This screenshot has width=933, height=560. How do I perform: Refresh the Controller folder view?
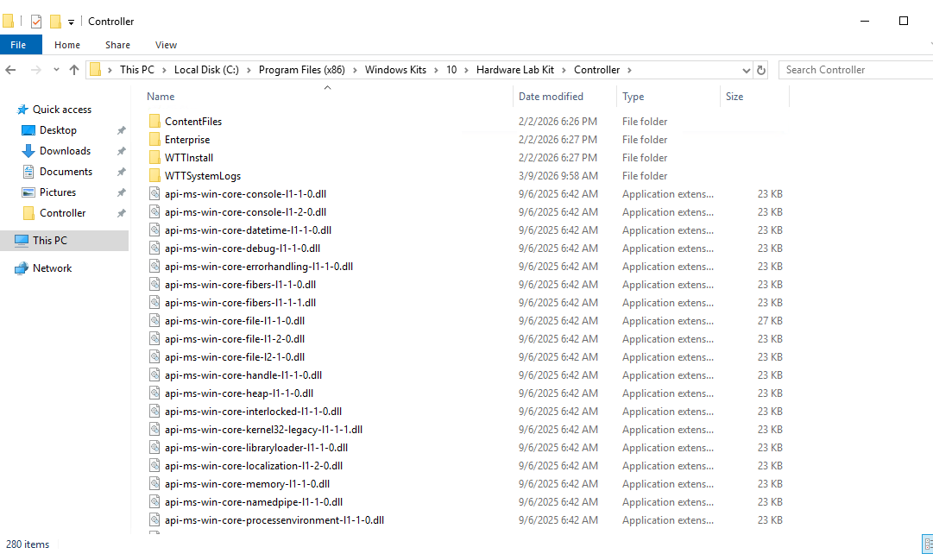[x=761, y=70]
